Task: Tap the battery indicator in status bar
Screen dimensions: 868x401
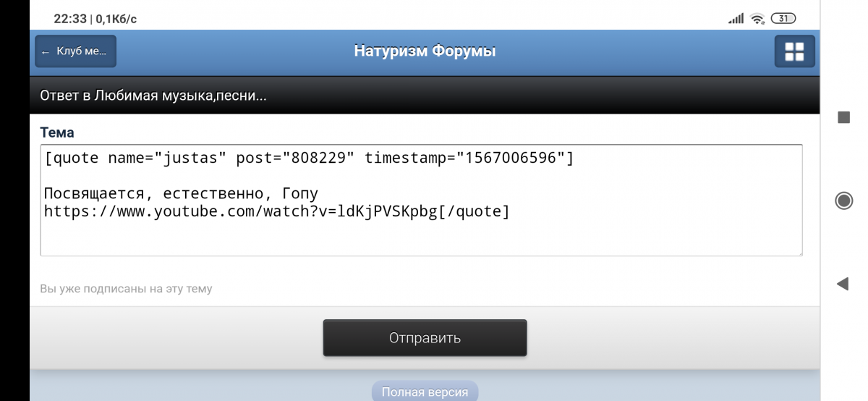Action: pos(783,19)
